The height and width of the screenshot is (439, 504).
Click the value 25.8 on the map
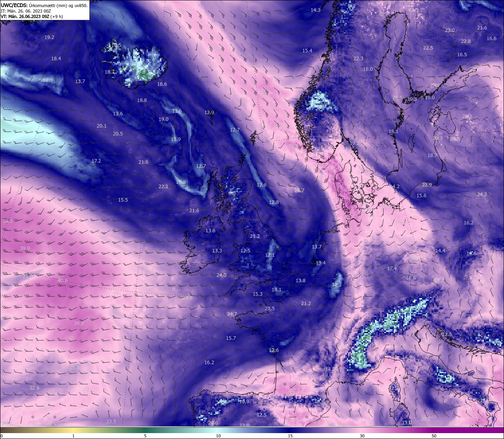pos(74,368)
